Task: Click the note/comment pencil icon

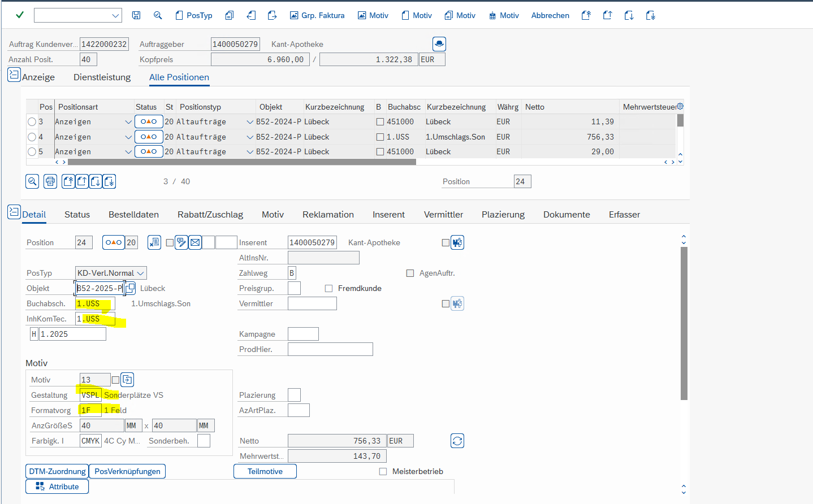Action: pyautogui.click(x=181, y=242)
